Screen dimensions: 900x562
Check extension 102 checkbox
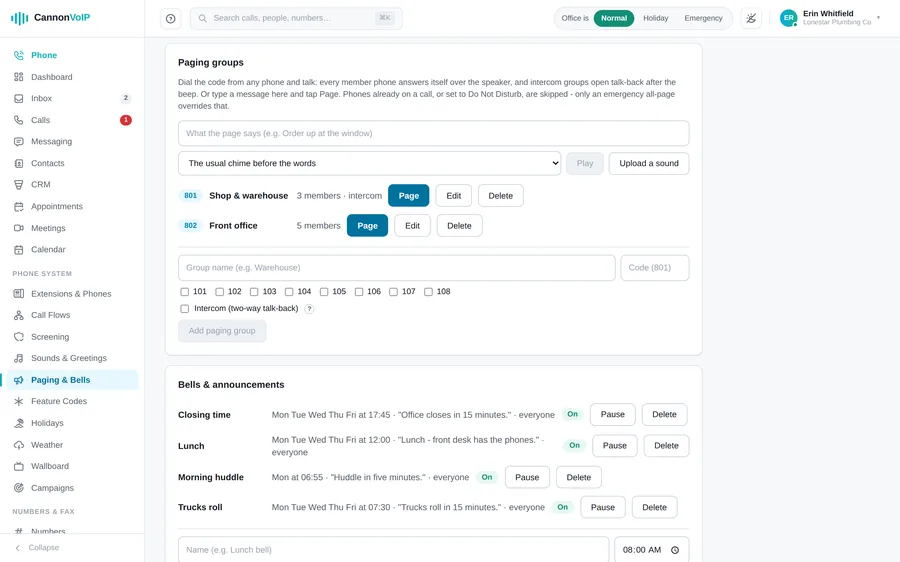[219, 292]
